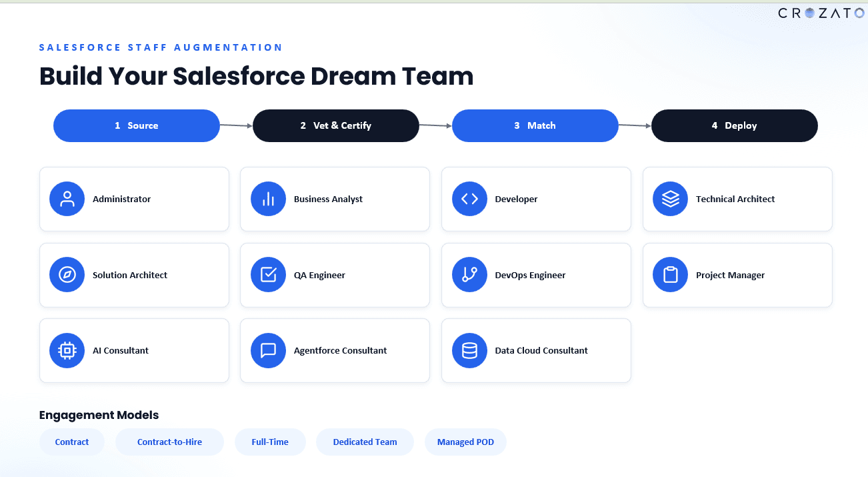The image size is (868, 477).
Task: Click the QA Engineer label text
Action: (319, 275)
